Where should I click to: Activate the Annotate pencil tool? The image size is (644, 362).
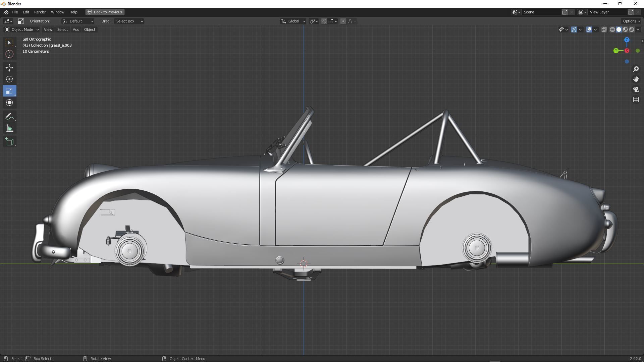9,116
